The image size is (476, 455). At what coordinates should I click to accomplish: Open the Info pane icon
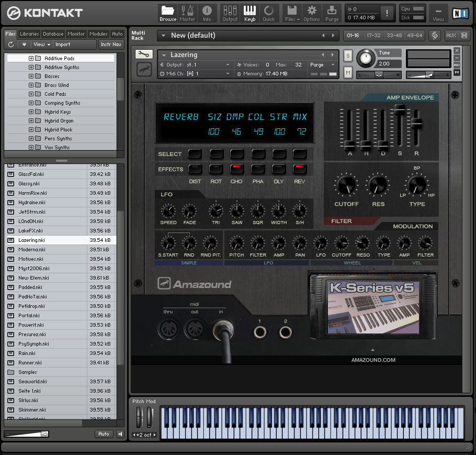tap(207, 14)
